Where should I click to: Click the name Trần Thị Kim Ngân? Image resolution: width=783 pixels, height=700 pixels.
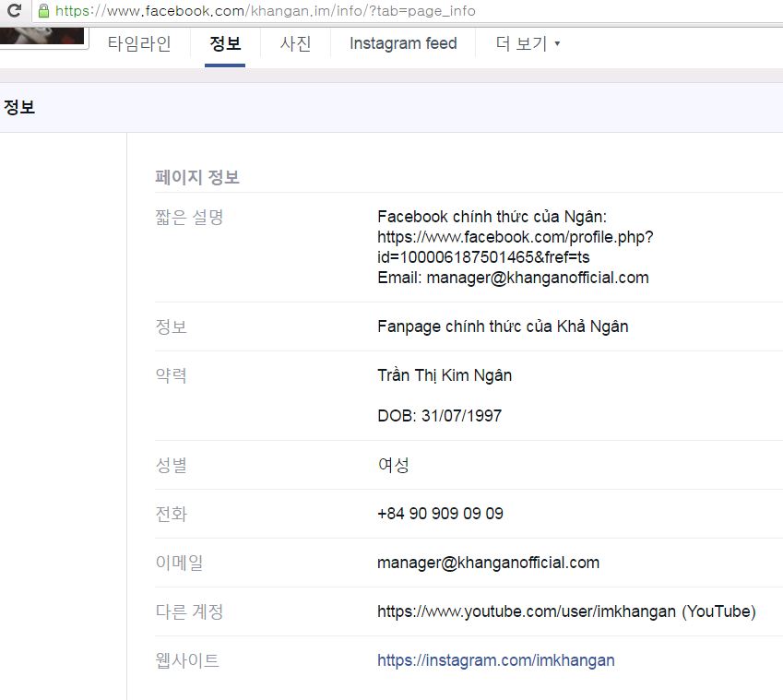[x=444, y=375]
